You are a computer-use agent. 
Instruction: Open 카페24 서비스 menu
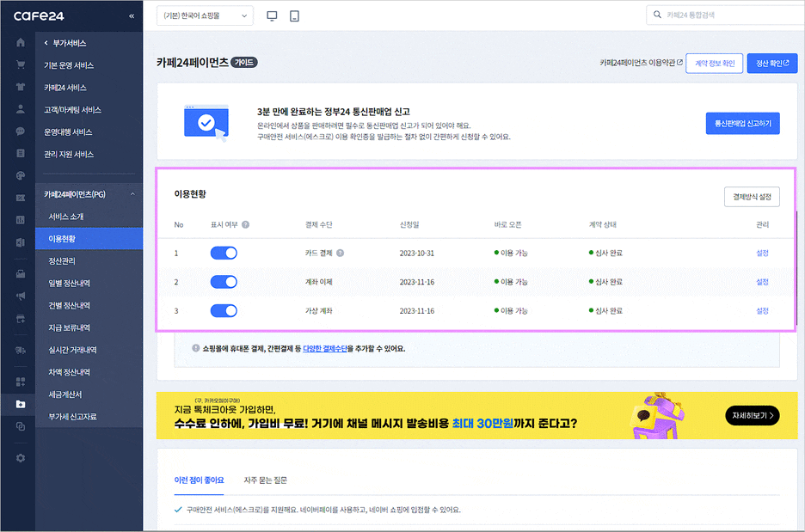(65, 88)
